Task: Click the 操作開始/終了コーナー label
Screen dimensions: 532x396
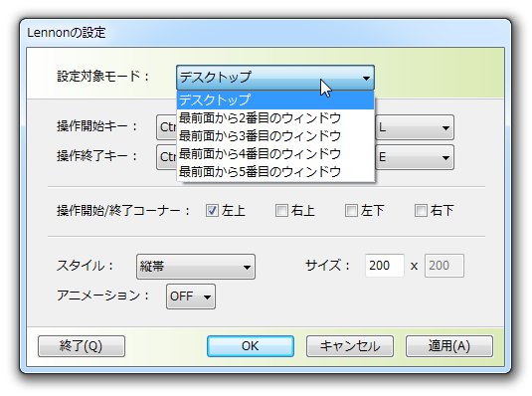Action: click(123, 211)
